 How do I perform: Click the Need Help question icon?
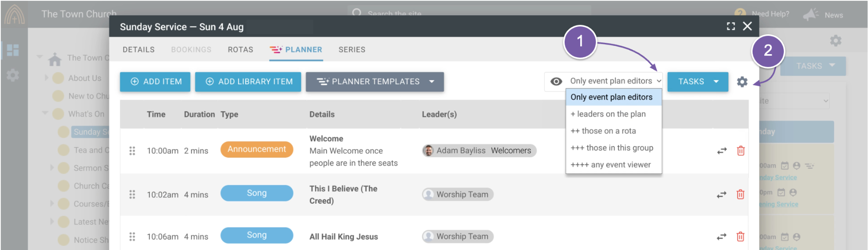pos(740,14)
